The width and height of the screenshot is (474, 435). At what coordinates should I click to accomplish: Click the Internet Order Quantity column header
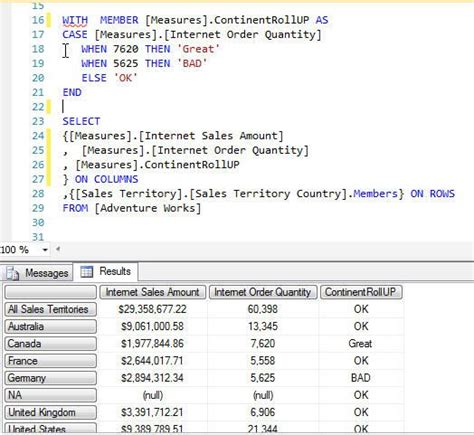coord(263,292)
